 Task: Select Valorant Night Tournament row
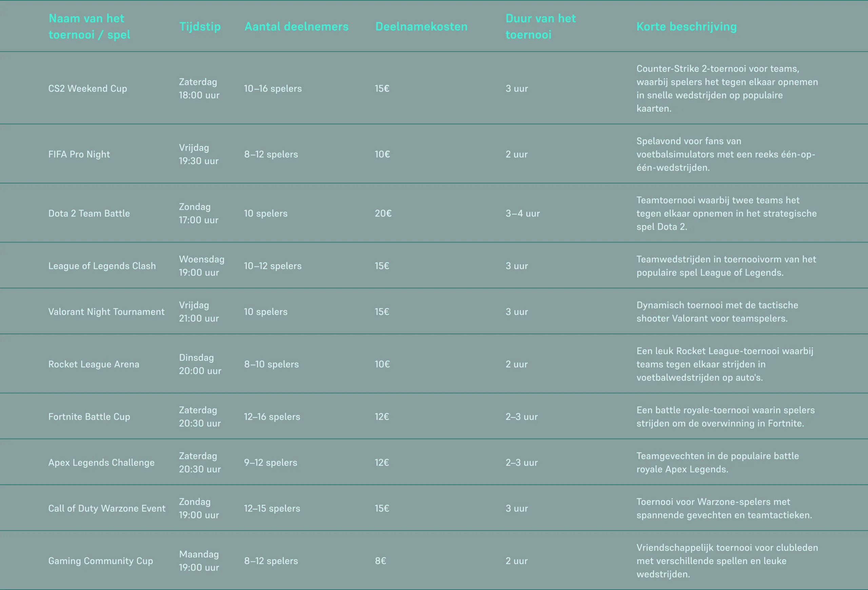coord(106,312)
